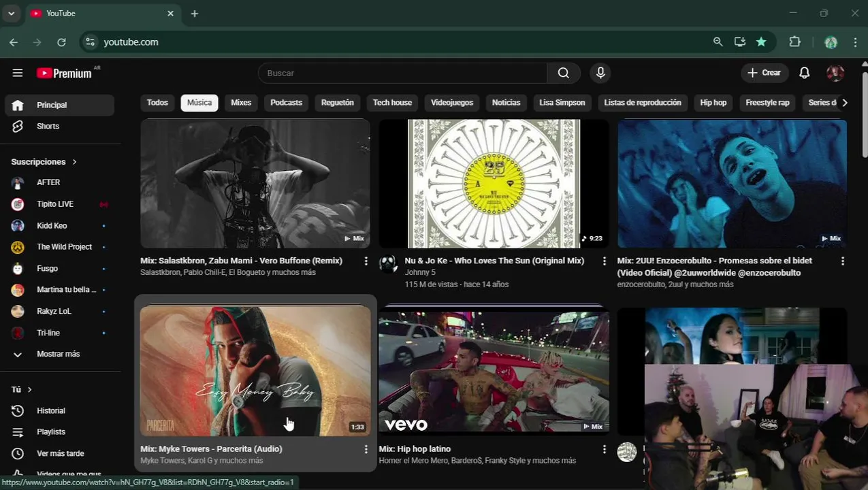Viewport: 868px width, 490px height.
Task: Open Ver más tarde list
Action: pyautogui.click(x=60, y=454)
